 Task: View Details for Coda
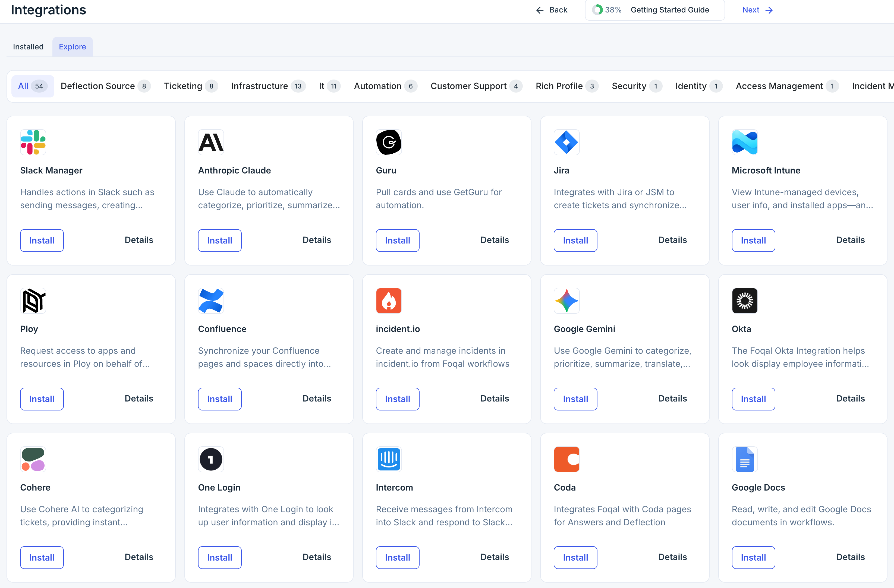pos(672,557)
